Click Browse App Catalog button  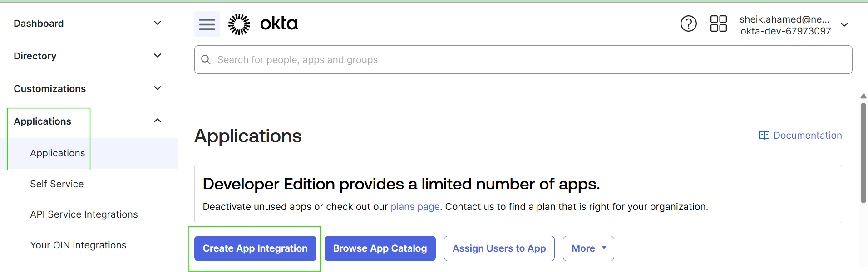pyautogui.click(x=380, y=248)
